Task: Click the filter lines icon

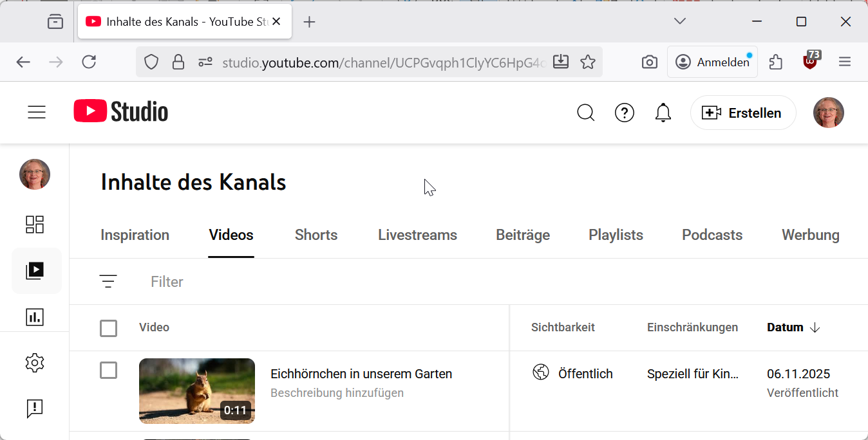Action: 108,282
